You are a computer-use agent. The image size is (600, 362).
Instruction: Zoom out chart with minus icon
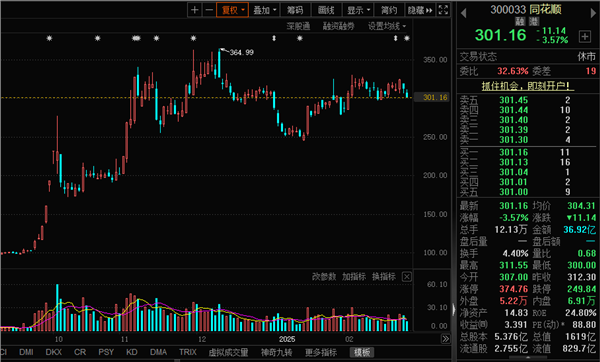click(x=209, y=10)
